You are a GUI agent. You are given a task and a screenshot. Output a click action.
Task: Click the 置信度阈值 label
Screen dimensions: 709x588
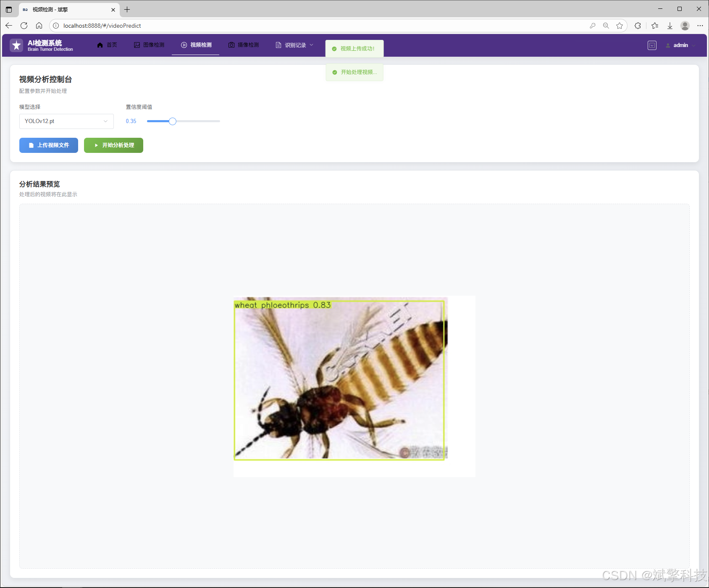139,107
